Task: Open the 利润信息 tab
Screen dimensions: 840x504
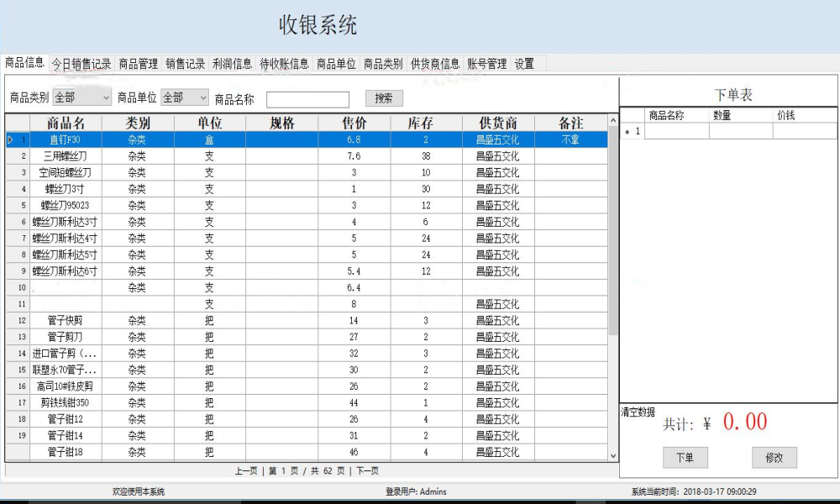Action: [232, 65]
